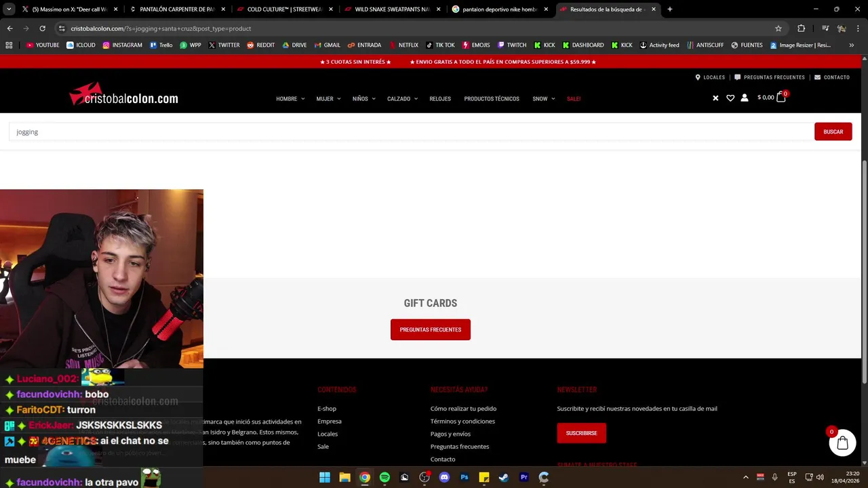Click the jogging search input field
868x488 pixels.
click(411, 131)
